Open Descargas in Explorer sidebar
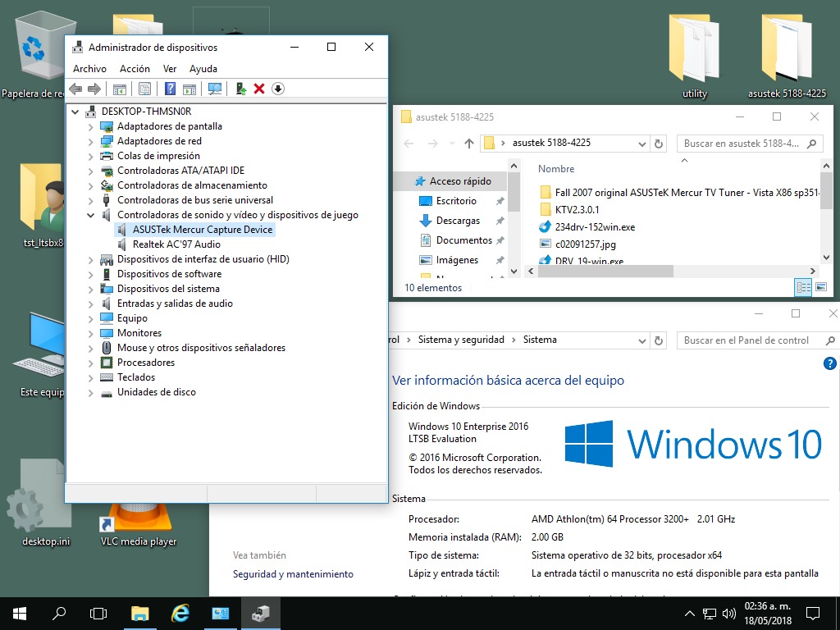Screen dimensions: 840x630 click(458, 221)
